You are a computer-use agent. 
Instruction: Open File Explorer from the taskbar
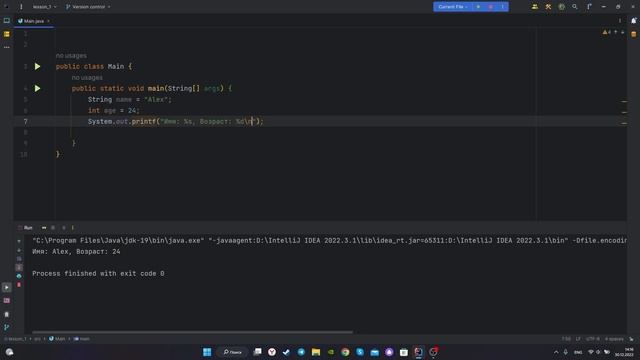click(316, 352)
